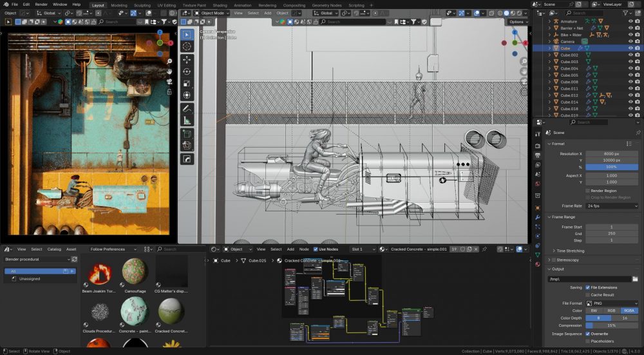Select the Select Box tool
The width and height of the screenshot is (644, 355).
[187, 35]
